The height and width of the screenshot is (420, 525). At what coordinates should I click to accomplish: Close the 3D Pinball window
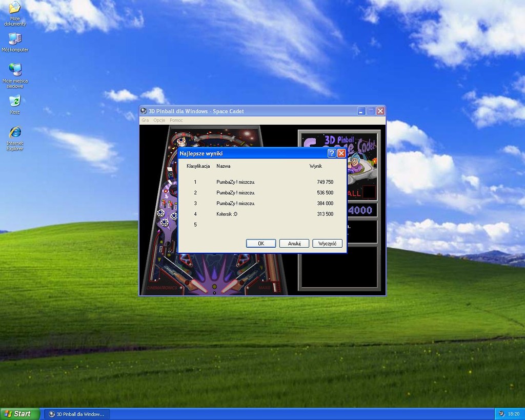380,111
